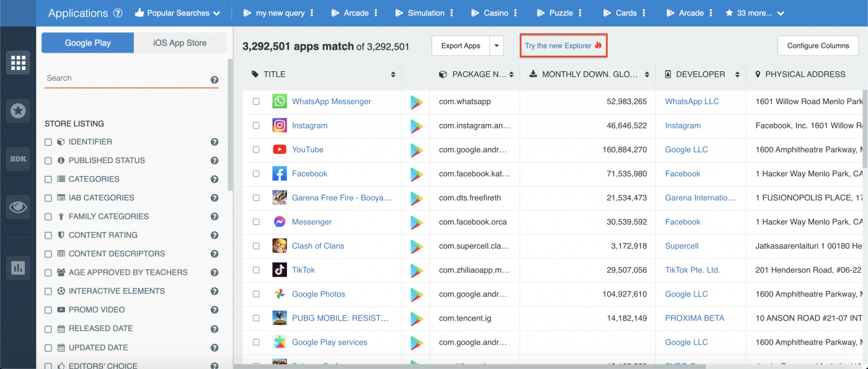868x369 pixels.
Task: Open the Simulation saved search
Action: [420, 13]
